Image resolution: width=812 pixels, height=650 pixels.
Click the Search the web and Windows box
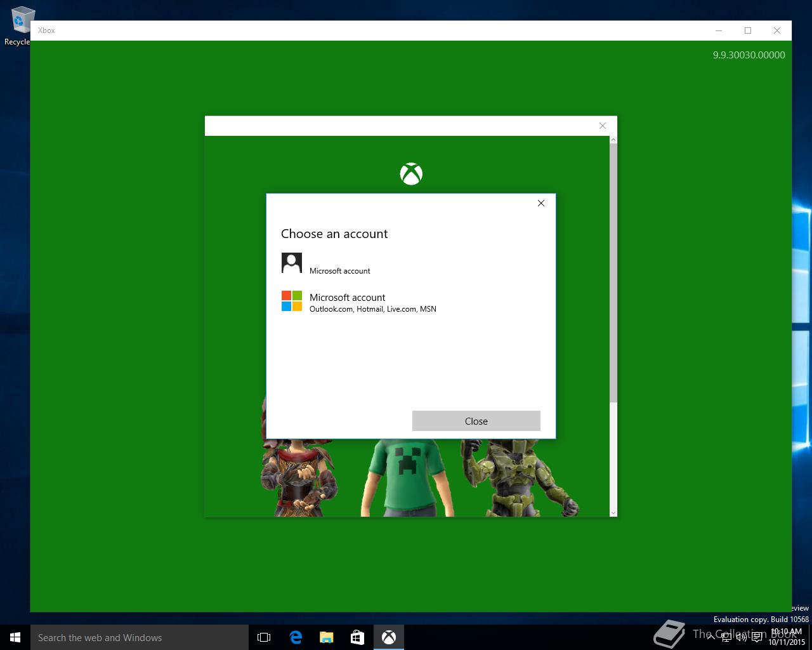pos(140,637)
